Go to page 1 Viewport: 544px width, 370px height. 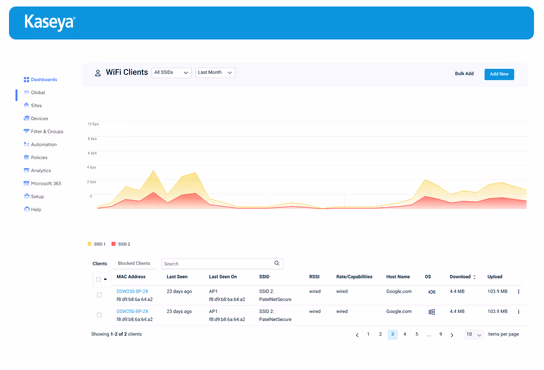[x=368, y=334]
